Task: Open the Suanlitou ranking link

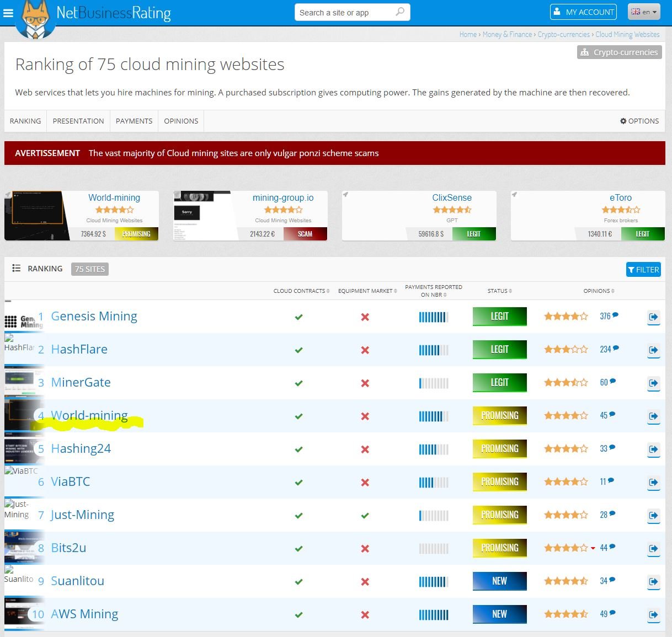Action: (x=77, y=581)
